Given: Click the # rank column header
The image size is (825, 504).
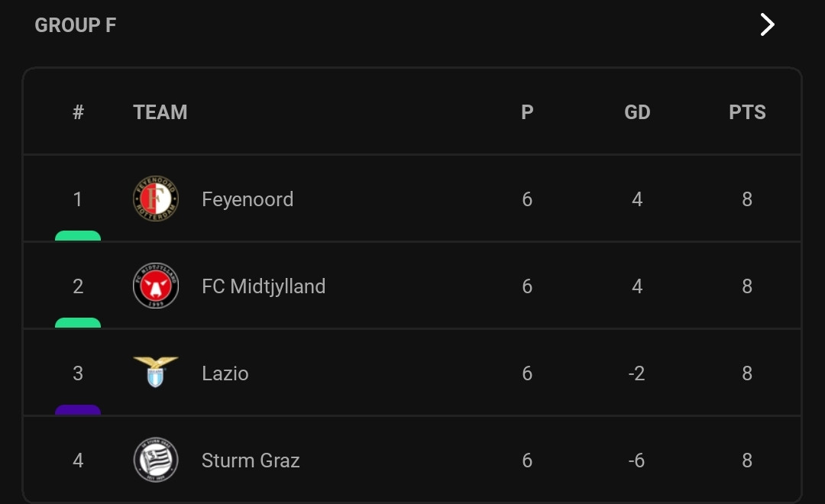Looking at the screenshot, I should 78,112.
